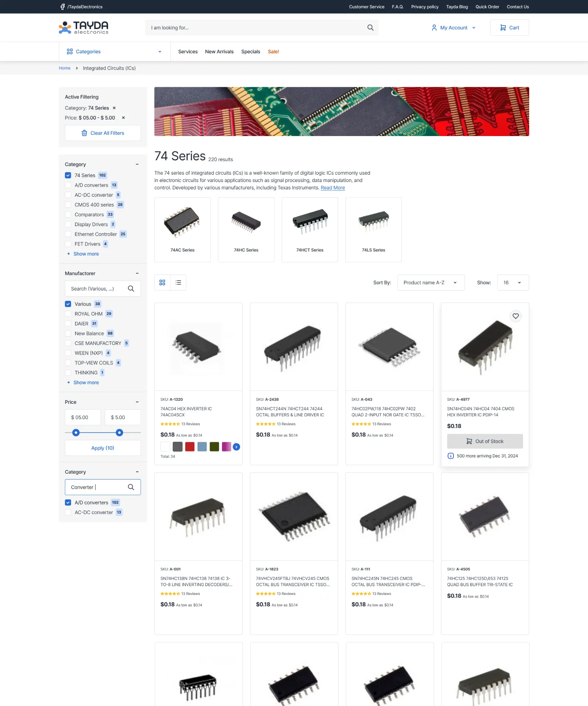Click the manufacturer search magnifier icon

coord(131,289)
